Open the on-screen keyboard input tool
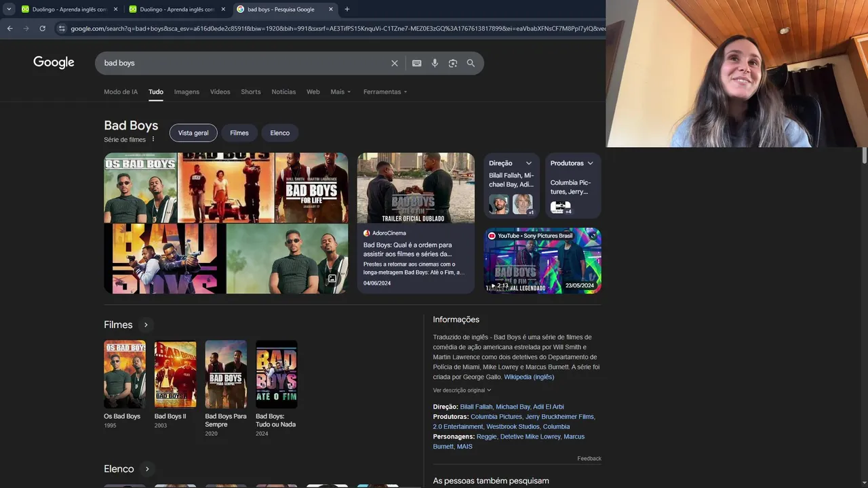The width and height of the screenshot is (868, 488). (417, 63)
